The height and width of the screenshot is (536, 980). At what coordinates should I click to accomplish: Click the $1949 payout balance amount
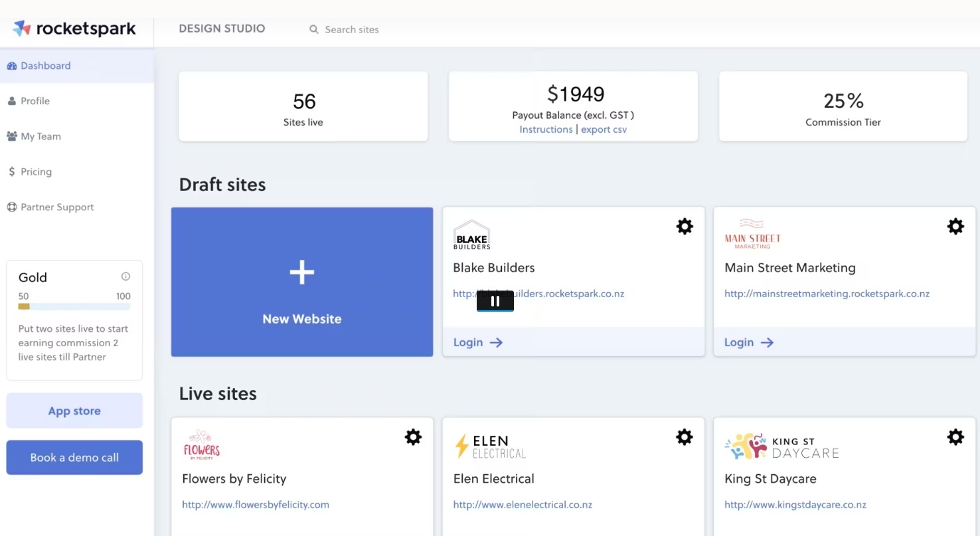[576, 94]
